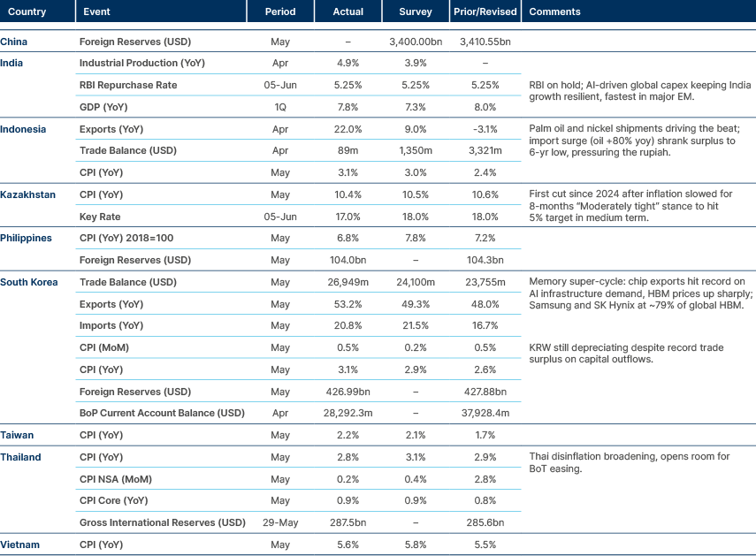756x556 pixels.
Task: Click Indonesia survey value 1,350m
Action: point(416,150)
